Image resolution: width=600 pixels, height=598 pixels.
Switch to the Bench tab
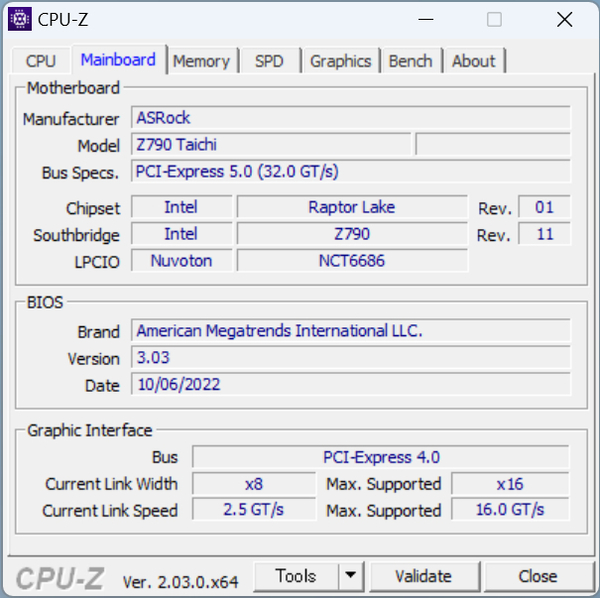pyautogui.click(x=411, y=61)
